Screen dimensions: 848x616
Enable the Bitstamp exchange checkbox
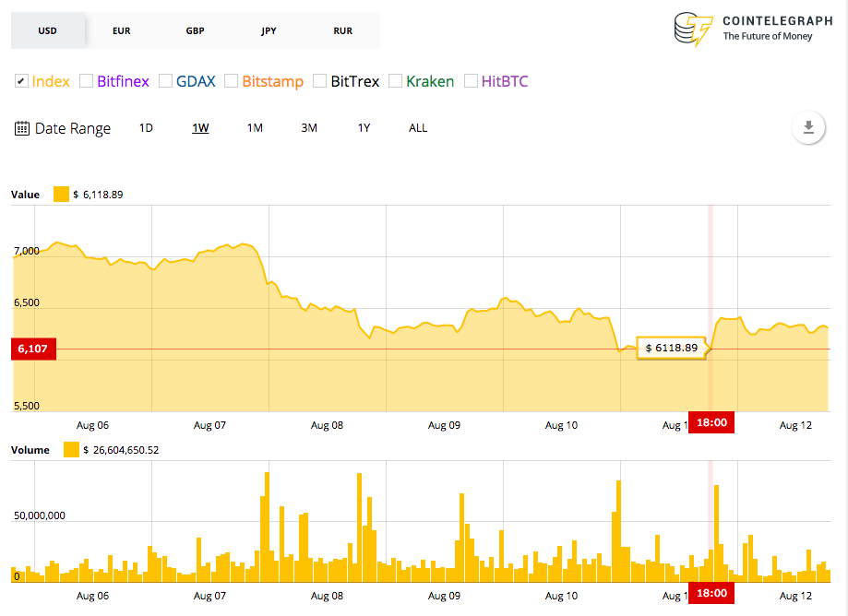point(231,81)
